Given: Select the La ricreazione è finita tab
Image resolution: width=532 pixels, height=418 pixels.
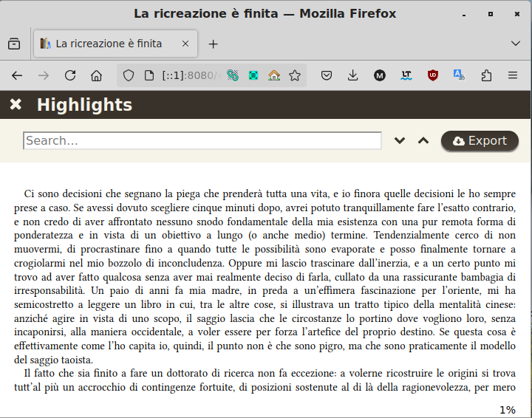Looking at the screenshot, I should (x=115, y=44).
